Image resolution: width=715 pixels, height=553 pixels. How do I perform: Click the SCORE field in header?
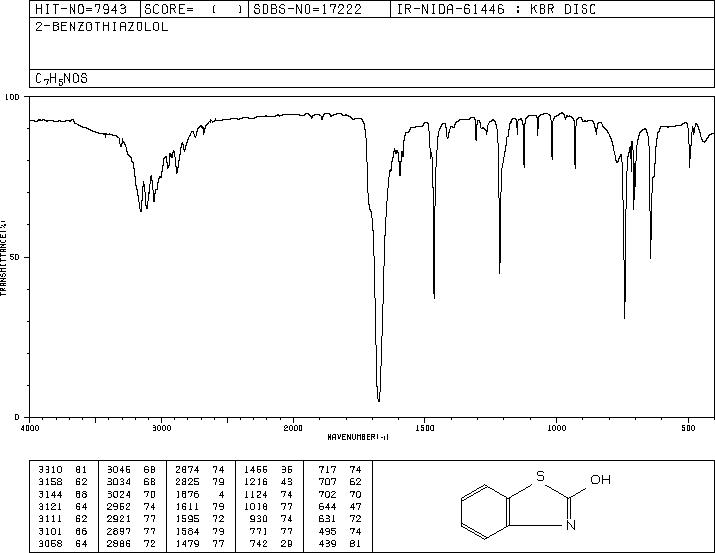point(194,10)
